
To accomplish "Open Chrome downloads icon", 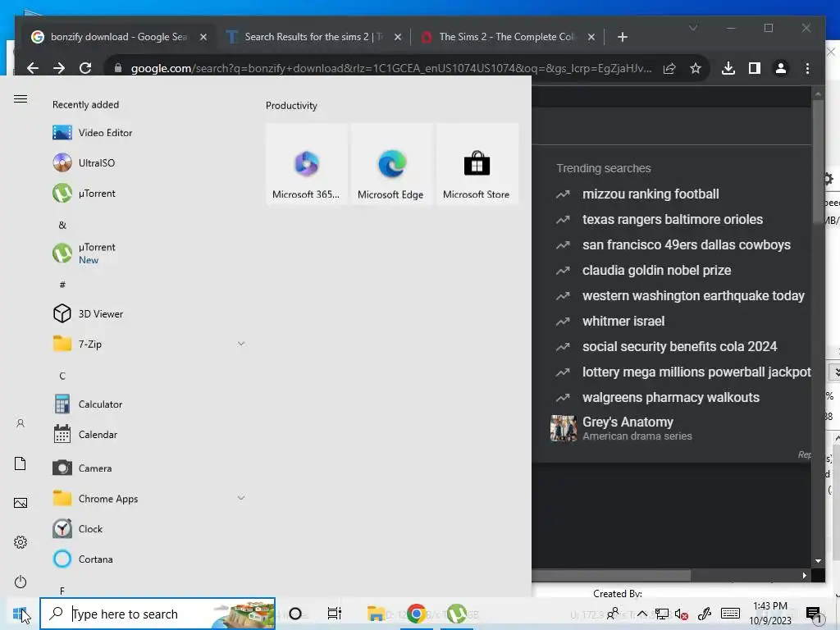I will 728,68.
